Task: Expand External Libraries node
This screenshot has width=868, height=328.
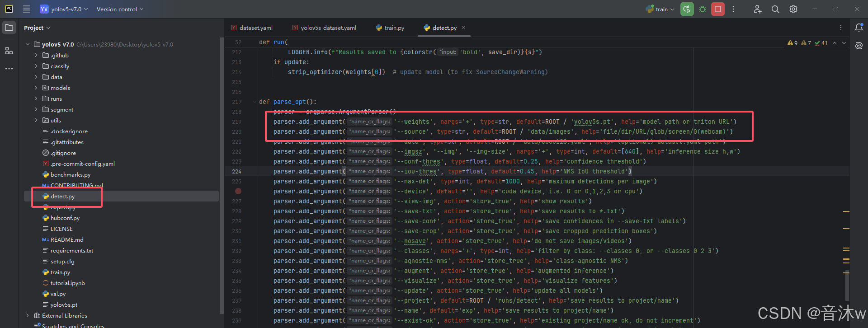Action: (28, 315)
